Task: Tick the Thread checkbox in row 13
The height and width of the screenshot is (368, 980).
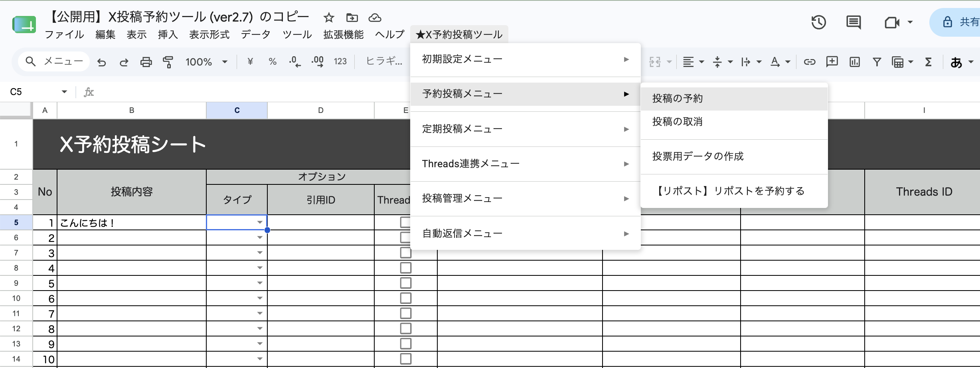Action: coord(405,344)
